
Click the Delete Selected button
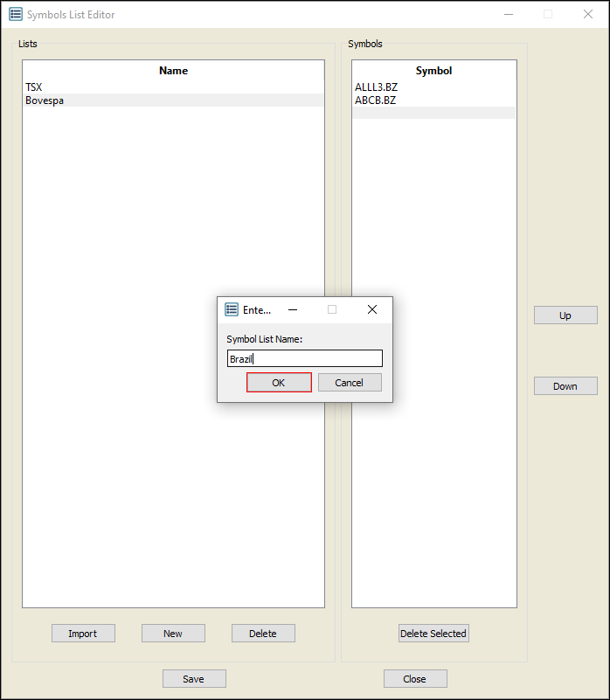(x=433, y=634)
